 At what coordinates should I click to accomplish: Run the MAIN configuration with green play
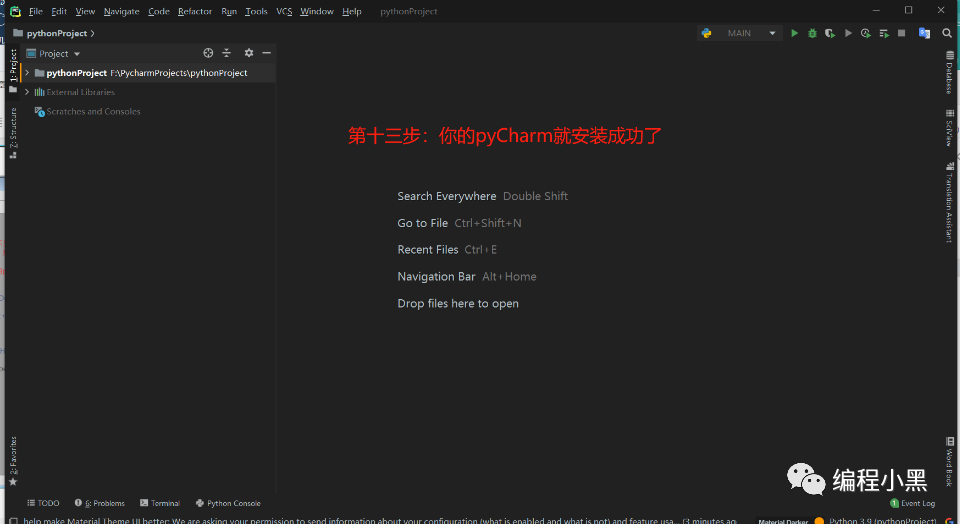(794, 33)
